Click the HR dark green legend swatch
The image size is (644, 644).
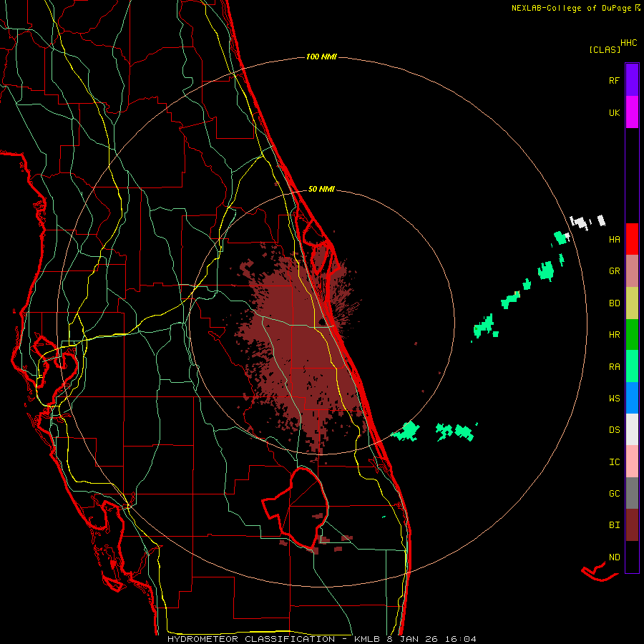tap(632, 335)
